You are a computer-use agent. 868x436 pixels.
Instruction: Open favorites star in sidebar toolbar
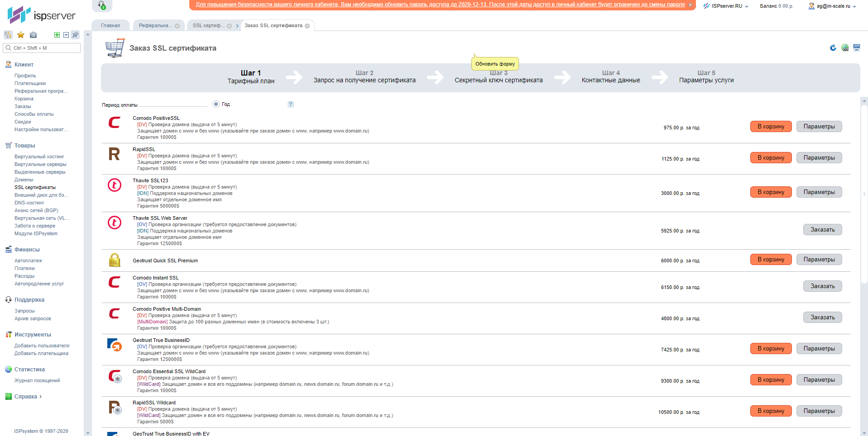[x=21, y=35]
